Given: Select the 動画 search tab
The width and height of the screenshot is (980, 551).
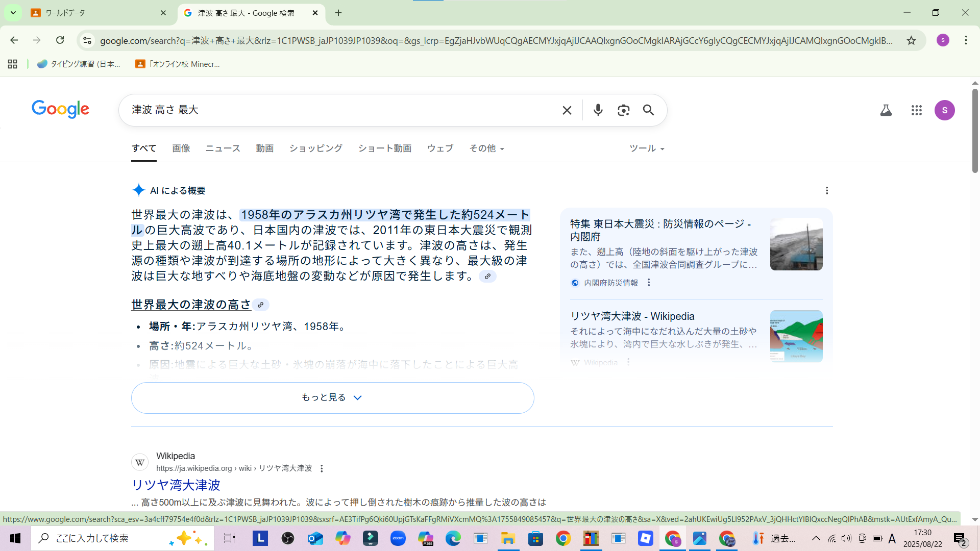Looking at the screenshot, I should pos(265,148).
